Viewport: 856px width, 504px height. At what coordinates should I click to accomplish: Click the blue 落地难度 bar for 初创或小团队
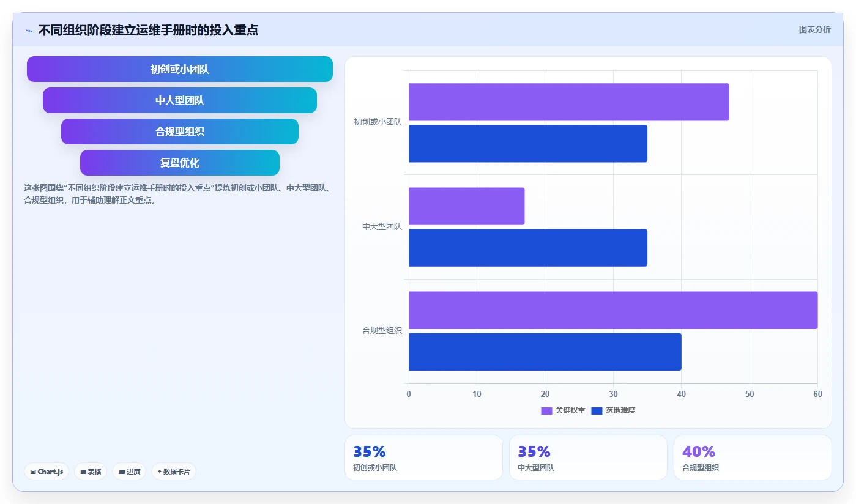(528, 144)
